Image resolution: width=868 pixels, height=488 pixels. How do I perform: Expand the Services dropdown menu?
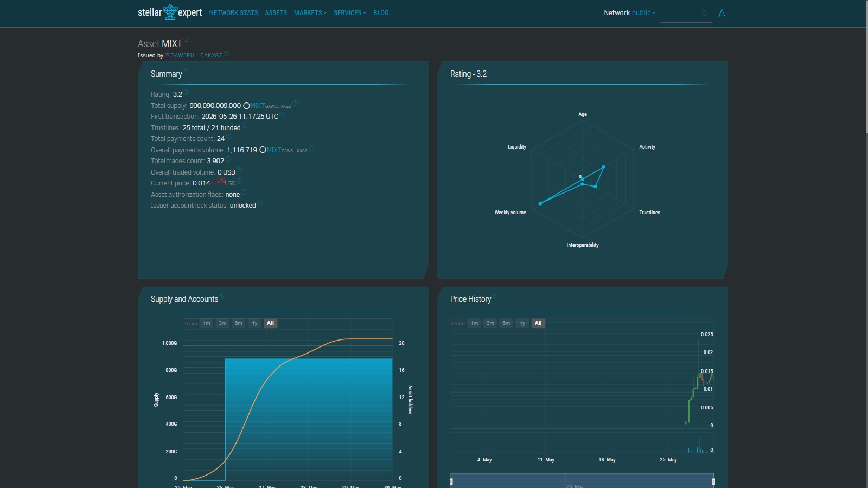[x=350, y=13]
